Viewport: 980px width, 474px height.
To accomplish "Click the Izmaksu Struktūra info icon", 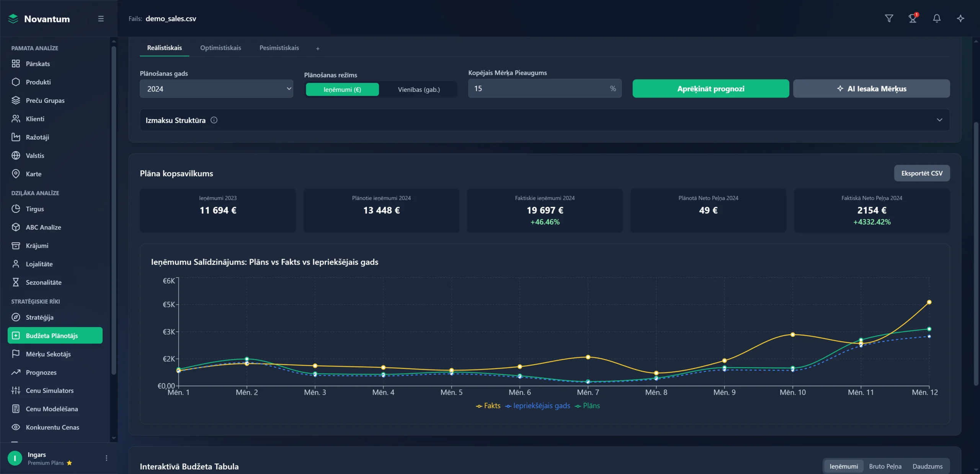I will 214,120.
